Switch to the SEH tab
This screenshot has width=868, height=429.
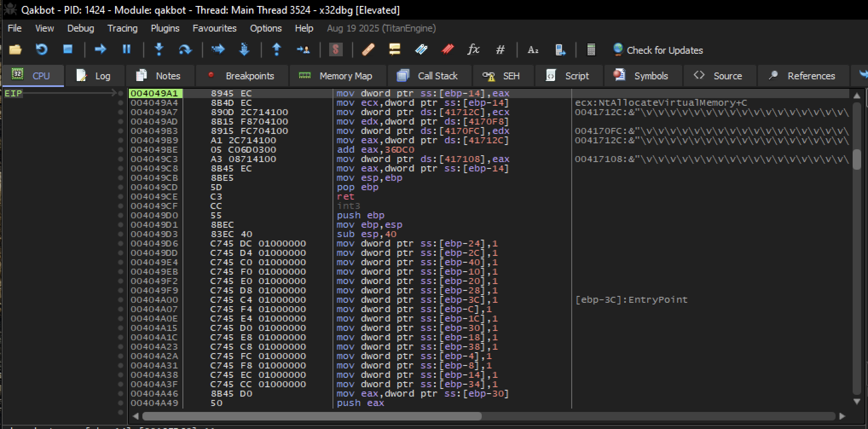[503, 76]
